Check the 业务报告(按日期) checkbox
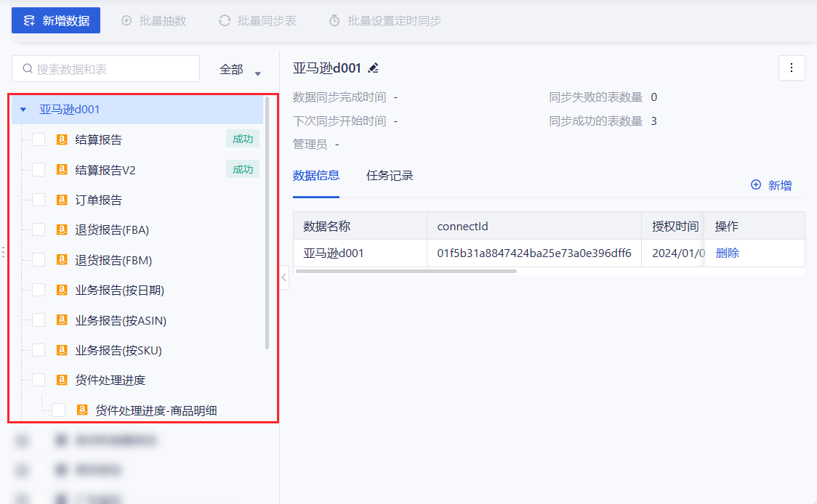817x504 pixels. pyautogui.click(x=39, y=290)
